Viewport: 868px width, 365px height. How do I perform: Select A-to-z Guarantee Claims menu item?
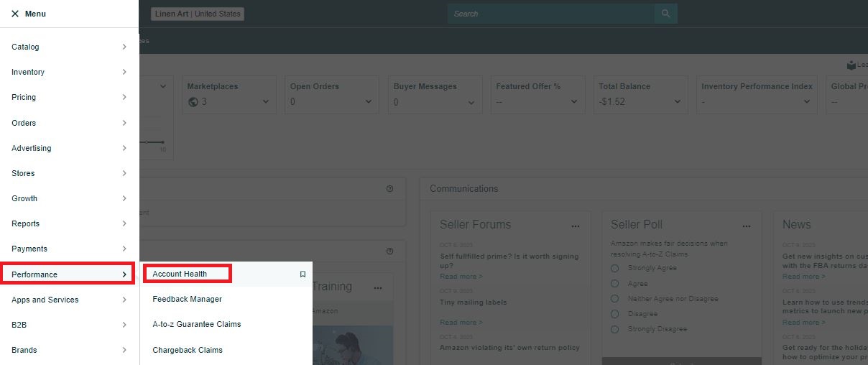[196, 324]
